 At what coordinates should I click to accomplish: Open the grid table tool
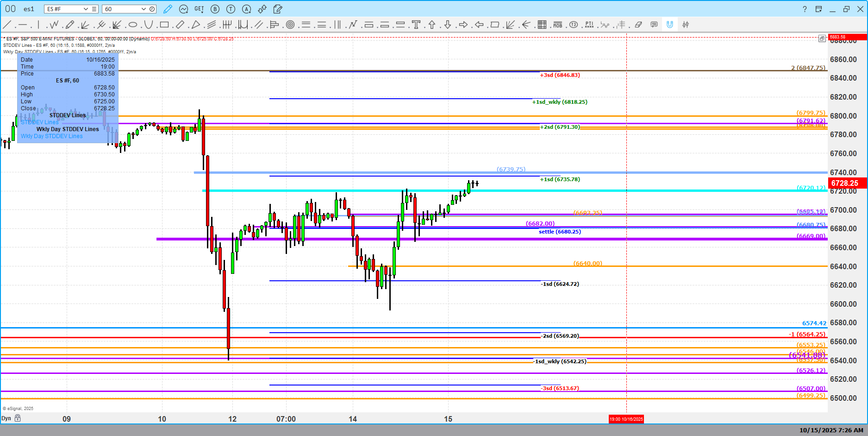[542, 25]
